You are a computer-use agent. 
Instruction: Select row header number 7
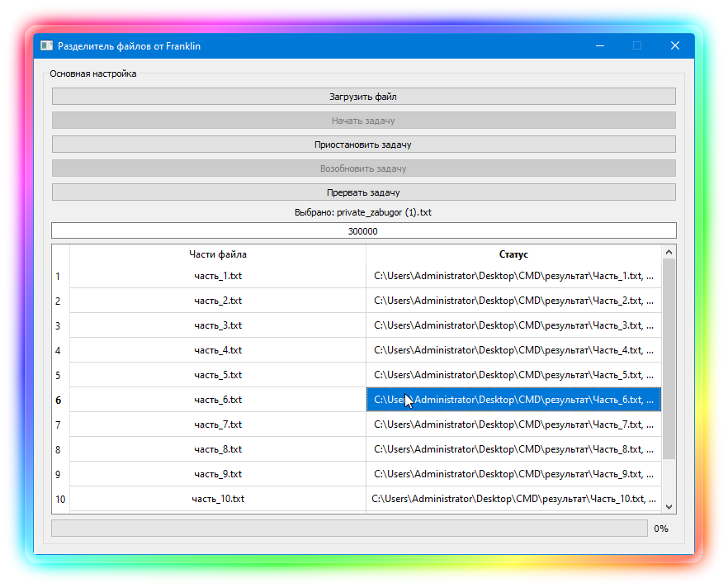[x=60, y=425]
